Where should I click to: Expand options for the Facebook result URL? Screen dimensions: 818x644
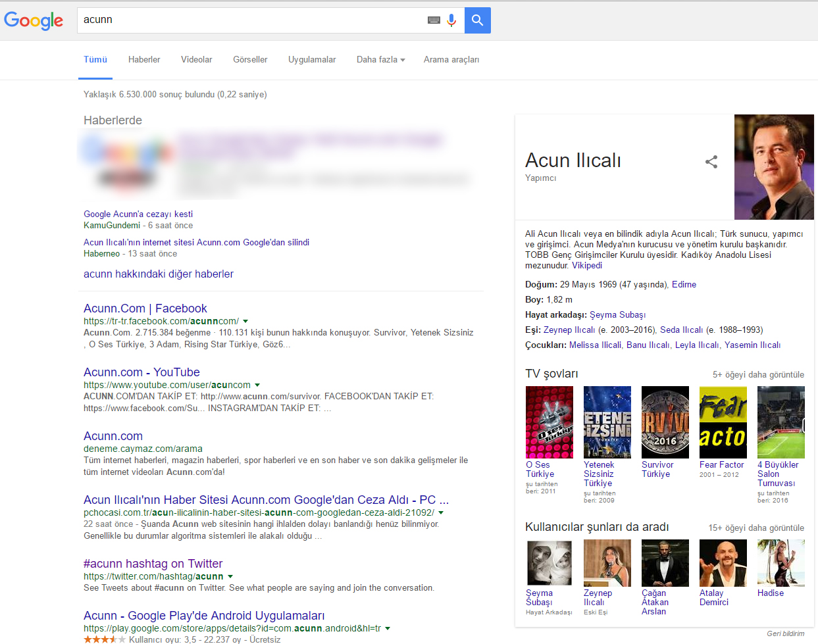point(245,321)
